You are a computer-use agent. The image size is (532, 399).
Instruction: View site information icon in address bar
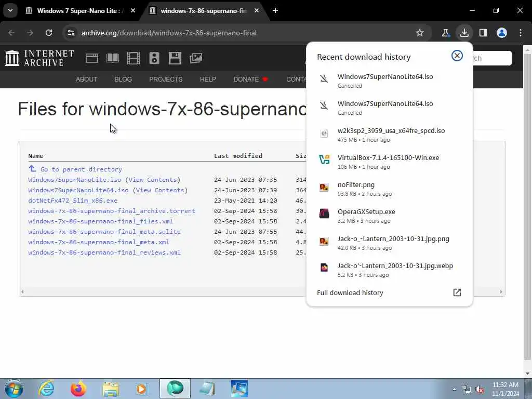71,33
